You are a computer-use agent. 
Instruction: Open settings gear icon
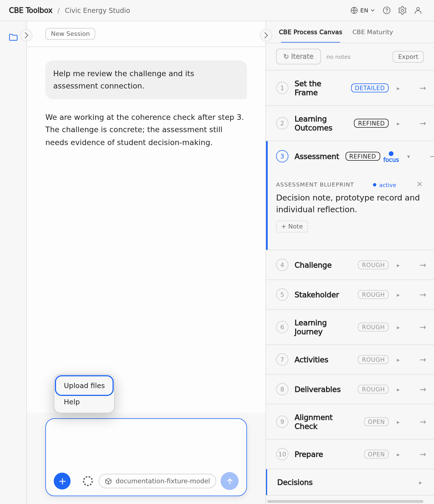(402, 10)
